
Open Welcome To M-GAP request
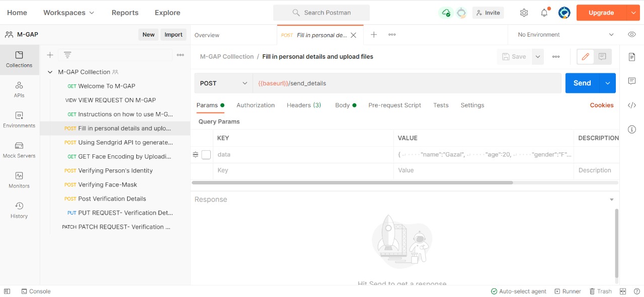pyautogui.click(x=107, y=86)
